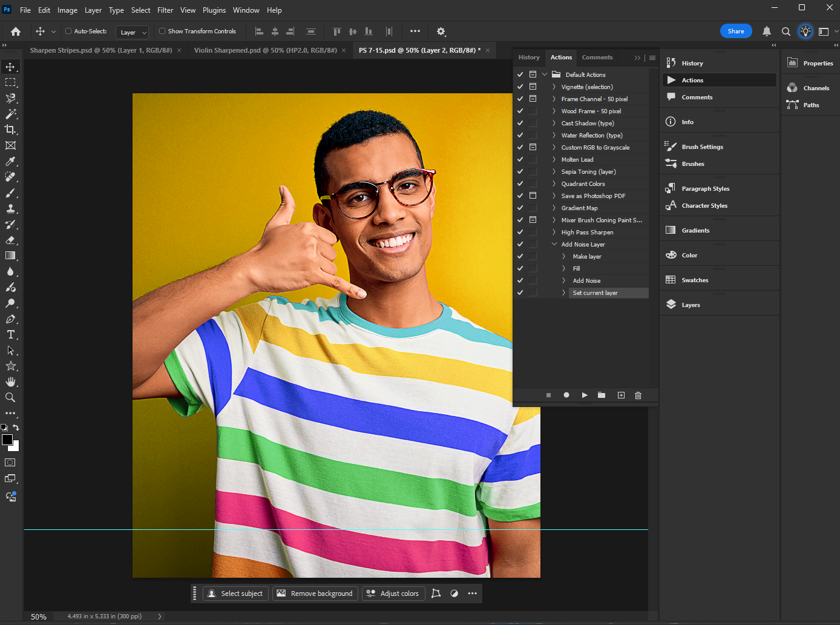Open the Filter menu
This screenshot has width=840, height=625.
[x=165, y=10]
